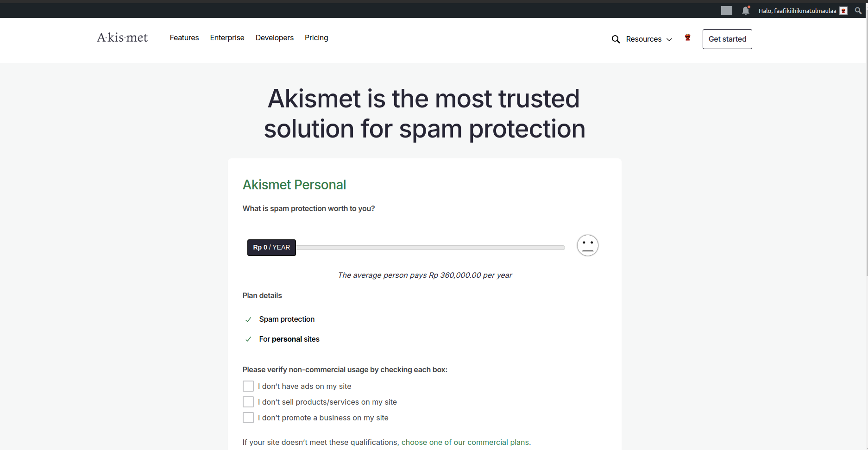The height and width of the screenshot is (450, 868).
Task: Check "I don't have ads on my site"
Action: click(248, 386)
